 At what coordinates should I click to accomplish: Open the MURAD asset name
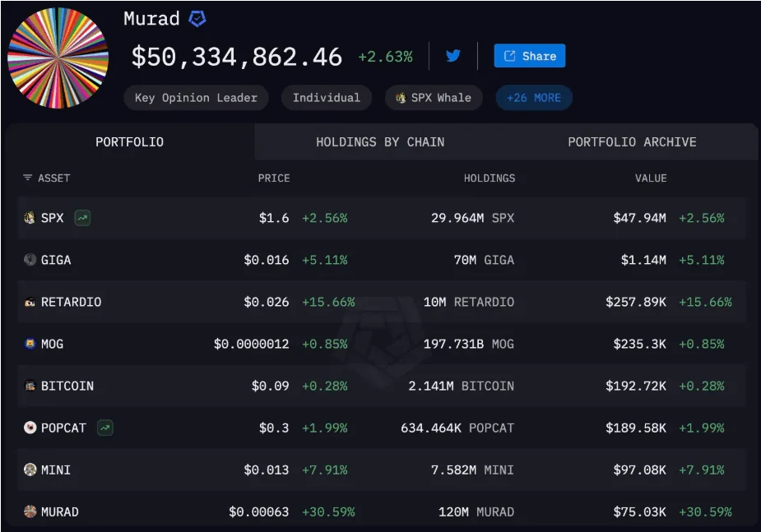60,512
